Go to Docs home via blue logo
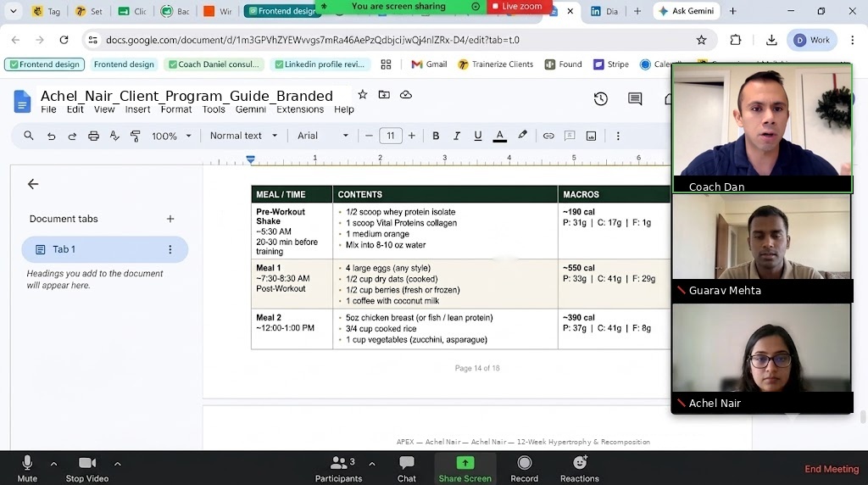 22,101
